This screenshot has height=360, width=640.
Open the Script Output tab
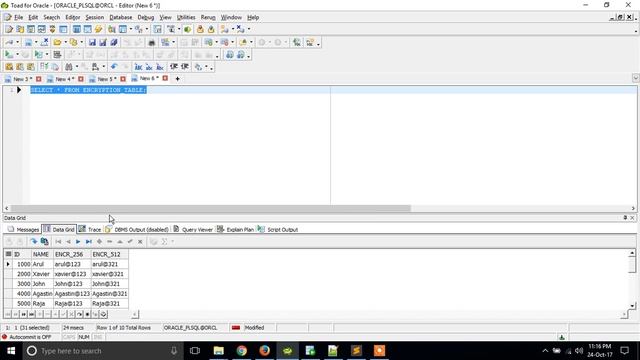tap(278, 229)
